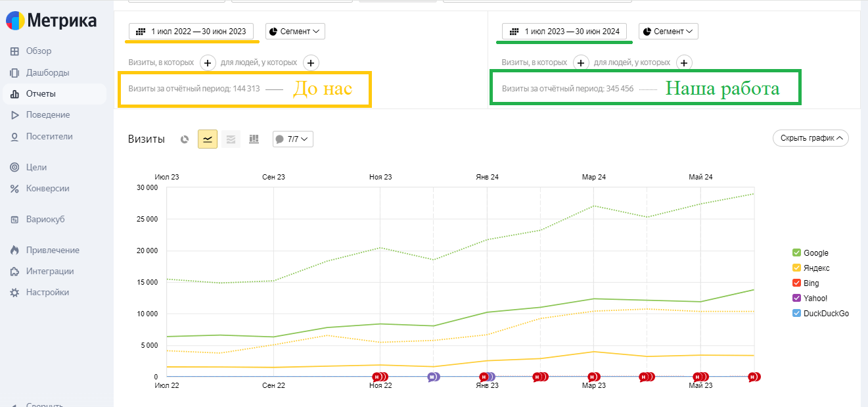Viewport: 868px width, 407px height.
Task: Toggle the Google series checkbox in the legend
Action: [x=796, y=253]
